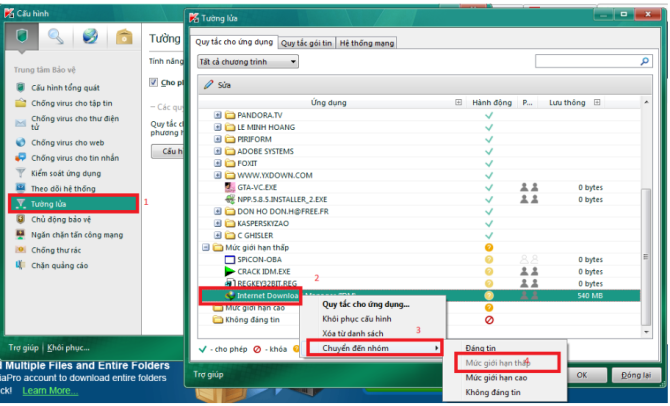
Task: Open the Protection Center shield tab
Action: point(22,37)
